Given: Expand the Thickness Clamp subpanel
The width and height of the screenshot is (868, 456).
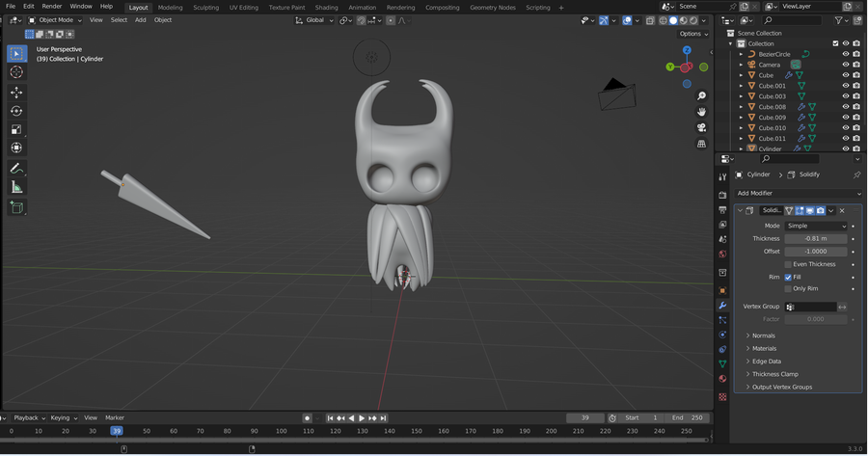Looking at the screenshot, I should [775, 374].
